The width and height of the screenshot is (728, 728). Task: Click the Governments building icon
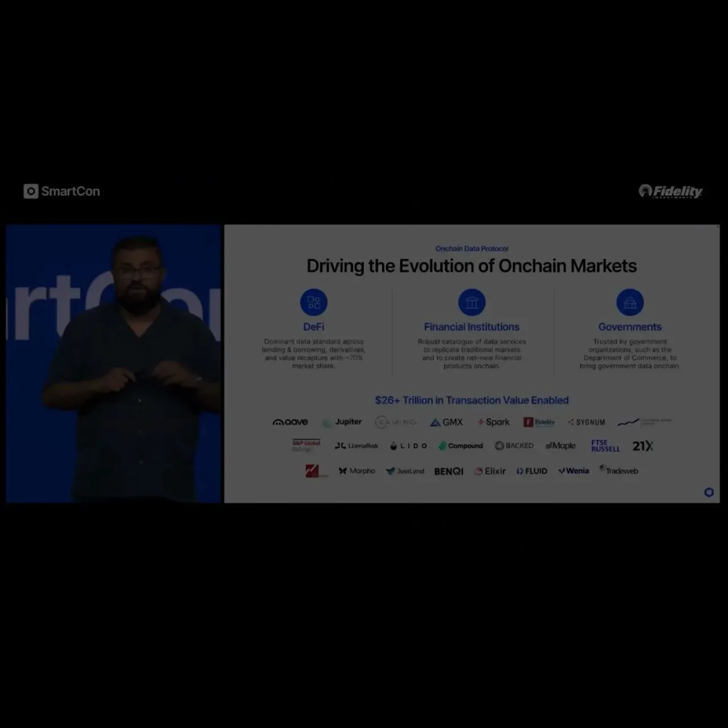click(630, 302)
